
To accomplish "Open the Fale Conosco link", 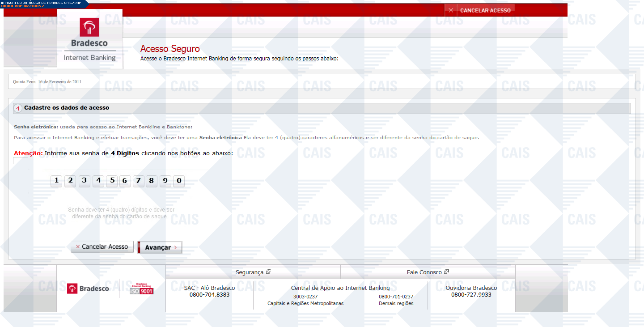I will 428,272.
